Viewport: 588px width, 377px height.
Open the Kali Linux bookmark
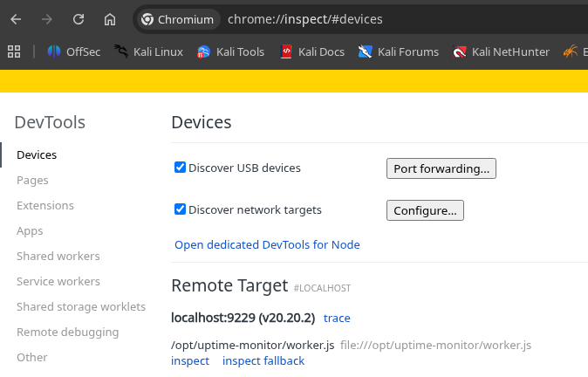[148, 51]
